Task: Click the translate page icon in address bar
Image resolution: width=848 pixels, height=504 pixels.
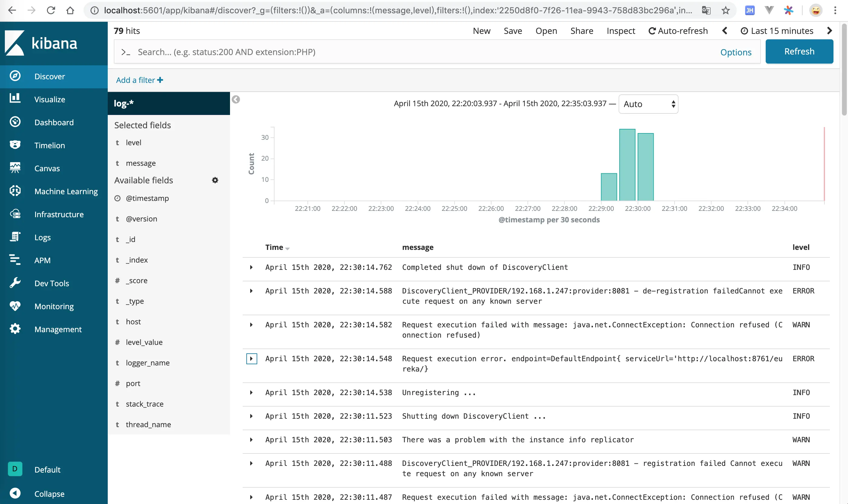Action: point(706,11)
